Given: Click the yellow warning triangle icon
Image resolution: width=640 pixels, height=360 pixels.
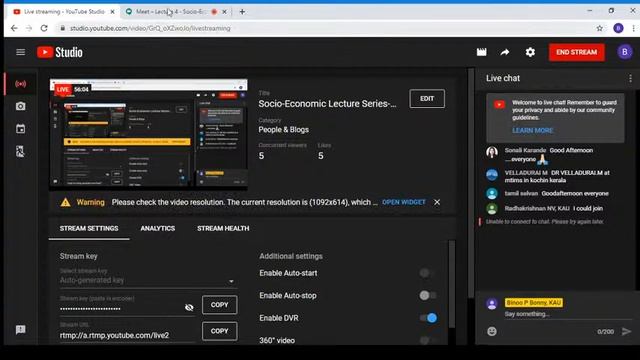Looking at the screenshot, I should (65, 202).
